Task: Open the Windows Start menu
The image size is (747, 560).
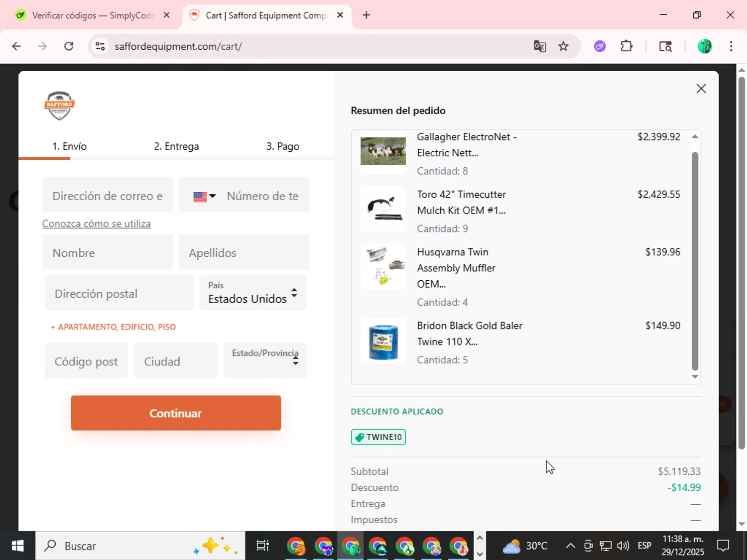Action: [x=17, y=546]
